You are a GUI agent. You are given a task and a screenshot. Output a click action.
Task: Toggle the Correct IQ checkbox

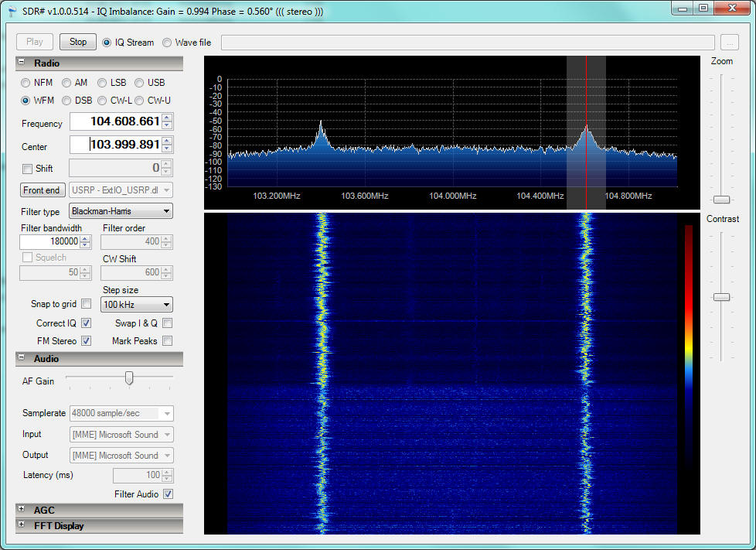[x=87, y=323]
